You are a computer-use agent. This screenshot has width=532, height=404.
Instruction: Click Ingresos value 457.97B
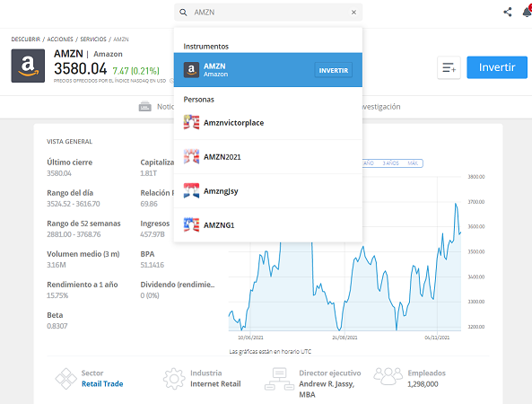[x=153, y=234]
